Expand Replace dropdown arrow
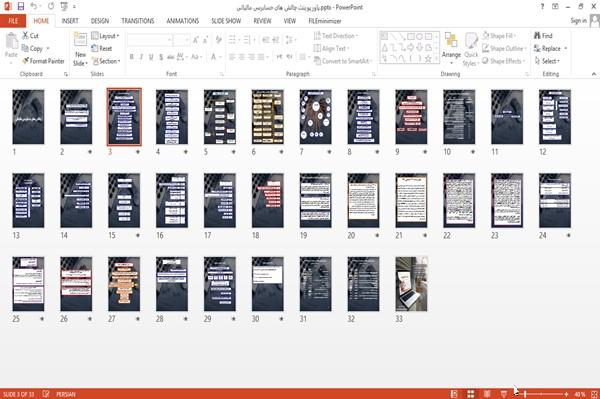 [x=565, y=48]
